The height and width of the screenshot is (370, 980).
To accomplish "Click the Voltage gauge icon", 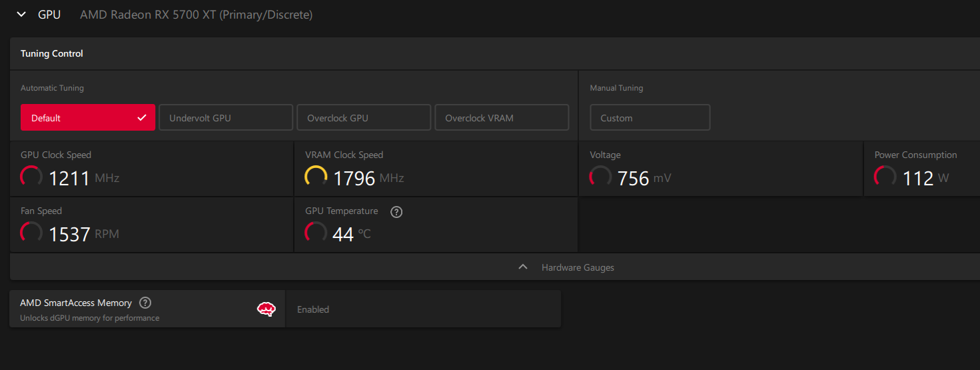I will [600, 177].
